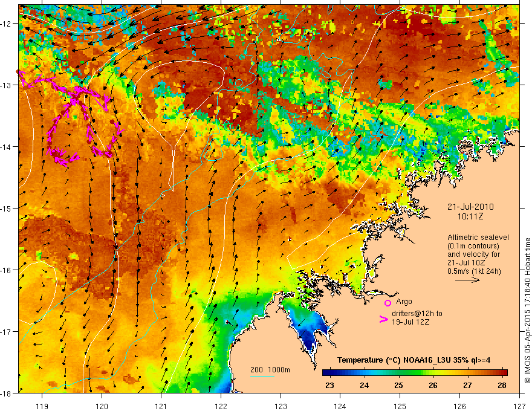
Task: Click the 0.5m/s velocity scale arrow
Action: point(467,280)
